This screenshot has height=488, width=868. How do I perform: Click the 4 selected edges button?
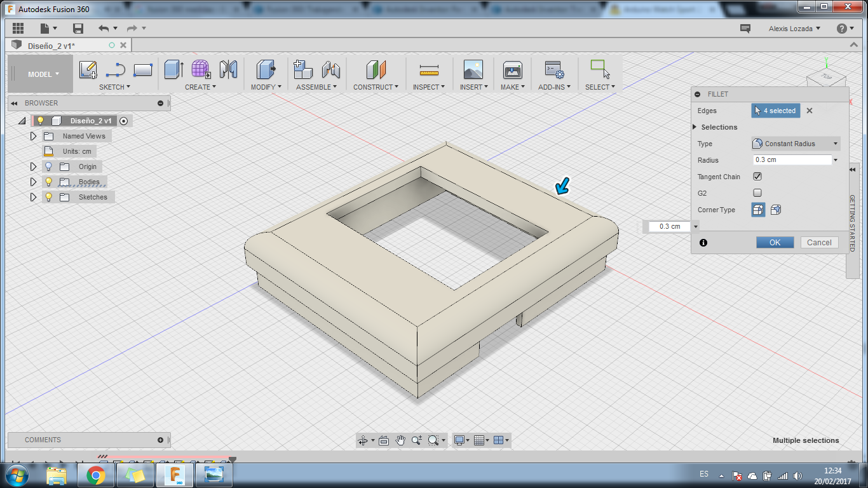(775, 111)
